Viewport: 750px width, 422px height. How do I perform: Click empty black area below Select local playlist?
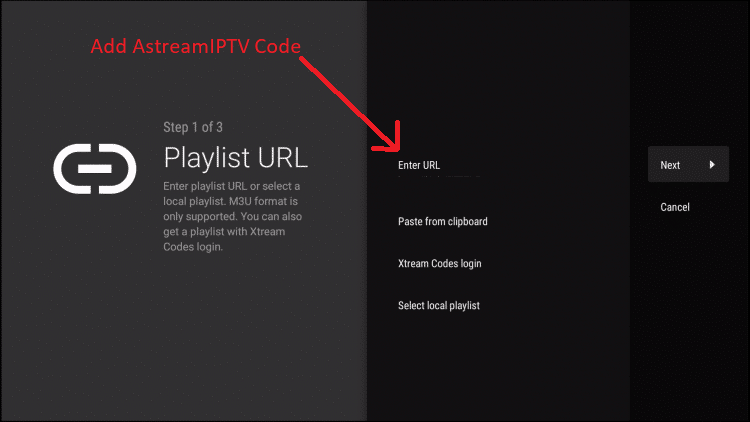497,368
